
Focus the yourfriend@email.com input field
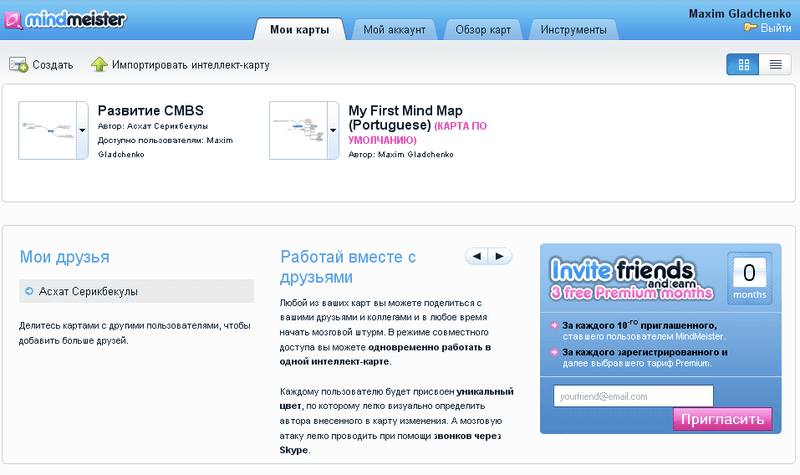pyautogui.click(x=633, y=396)
